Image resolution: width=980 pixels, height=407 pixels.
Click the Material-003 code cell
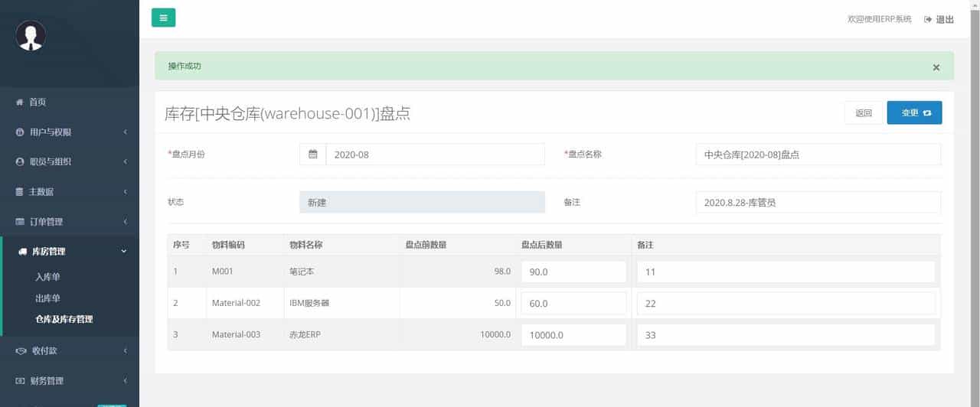point(245,334)
